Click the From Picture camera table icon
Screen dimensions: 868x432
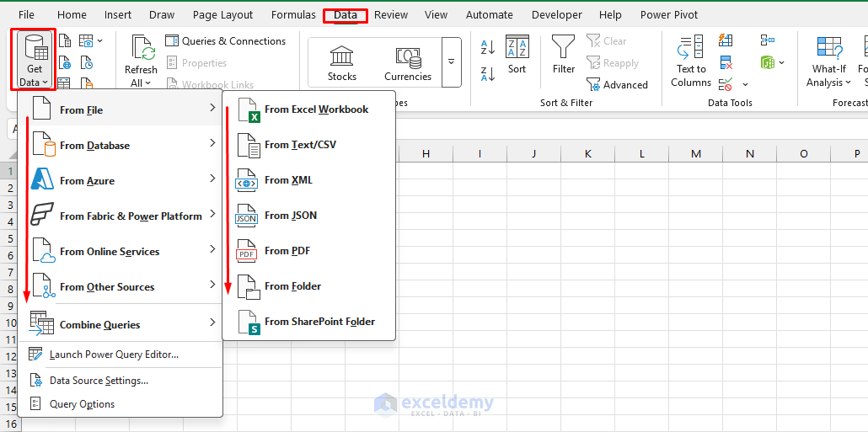(x=86, y=41)
